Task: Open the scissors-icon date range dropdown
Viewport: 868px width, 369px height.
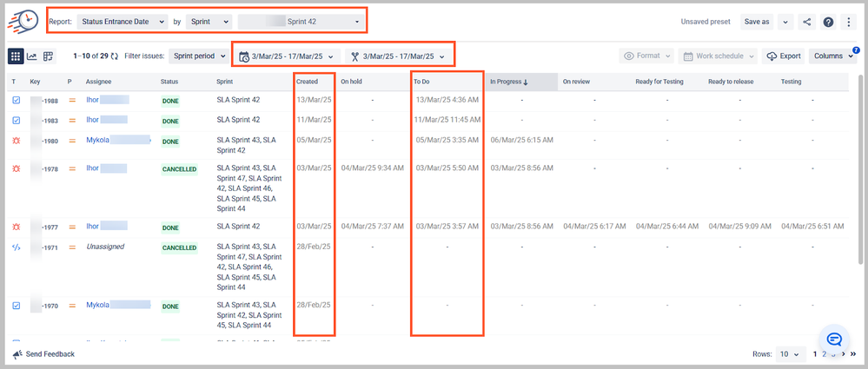Action: tap(398, 56)
